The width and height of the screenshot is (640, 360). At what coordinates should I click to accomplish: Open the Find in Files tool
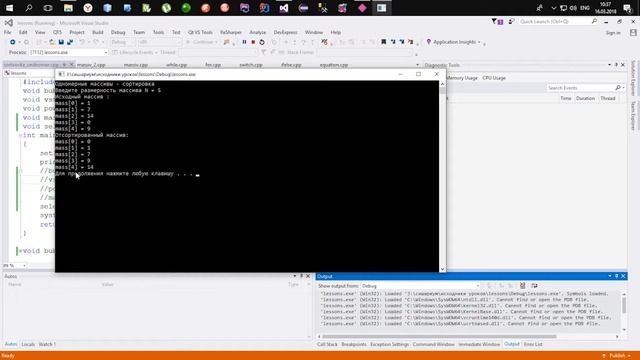coord(226,42)
